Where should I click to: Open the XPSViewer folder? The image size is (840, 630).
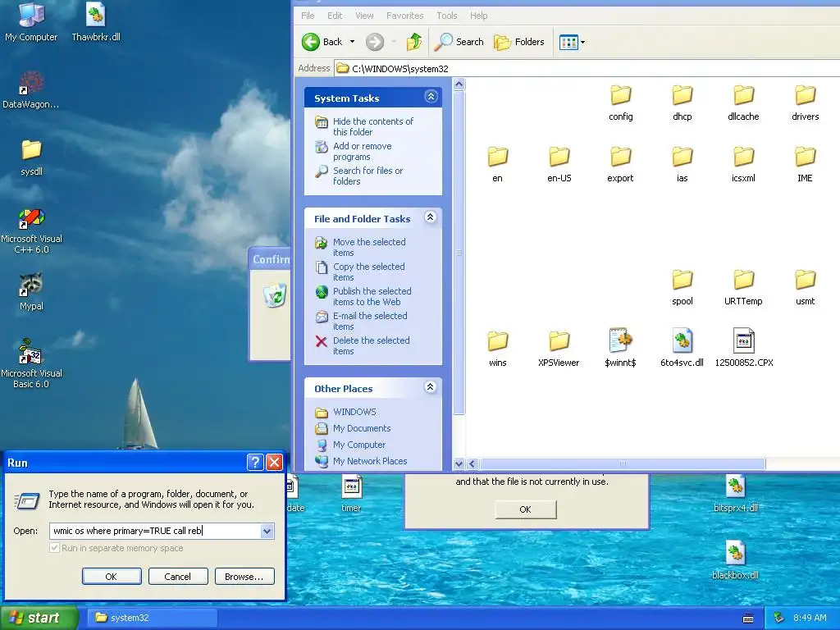click(x=559, y=349)
